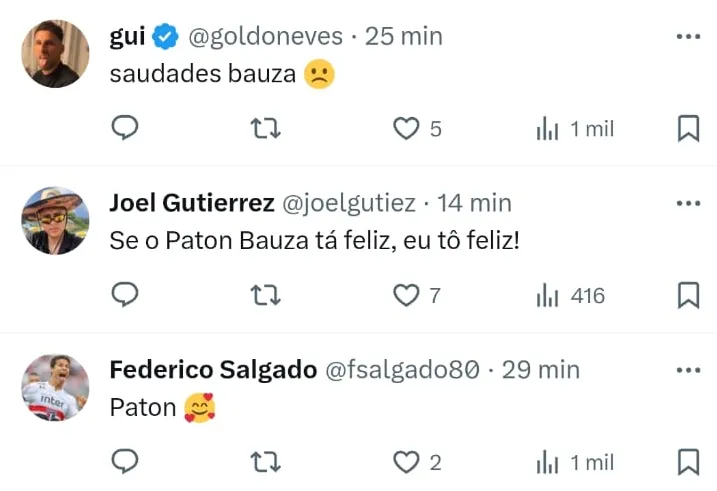
Task: Reply to Joel Gutierrez's tweet
Action: [124, 295]
